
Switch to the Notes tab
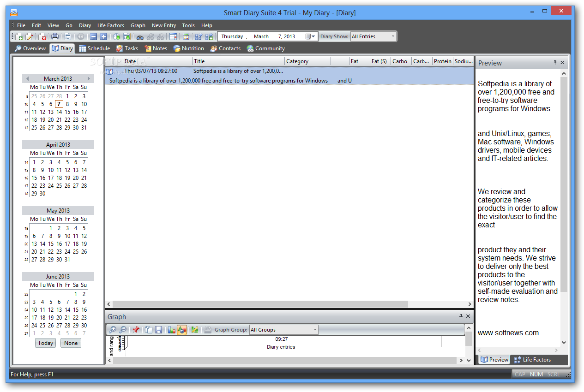pos(156,48)
